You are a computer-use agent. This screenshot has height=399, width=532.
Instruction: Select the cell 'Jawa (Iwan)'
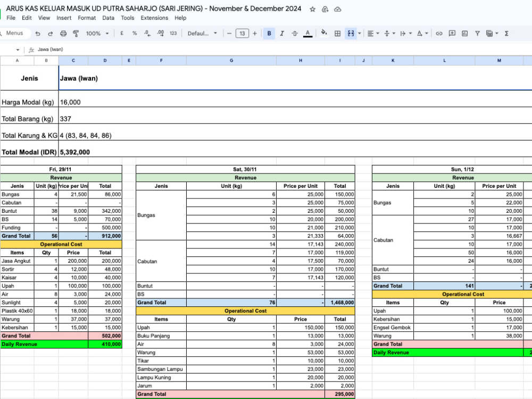click(295, 78)
